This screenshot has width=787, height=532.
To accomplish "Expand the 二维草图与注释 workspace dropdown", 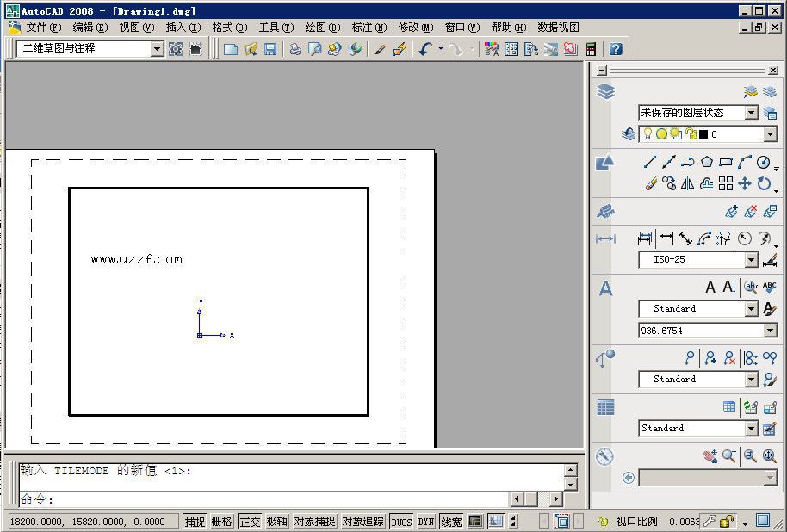I will click(156, 49).
